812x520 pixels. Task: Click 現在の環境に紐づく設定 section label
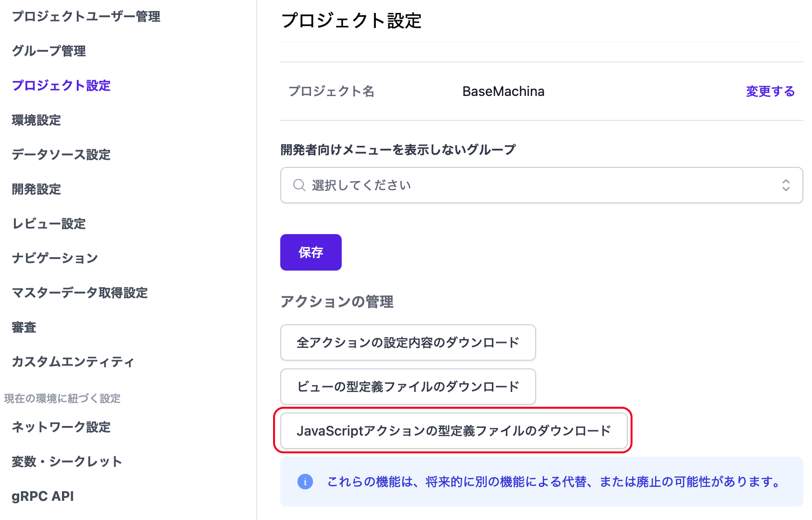62,398
